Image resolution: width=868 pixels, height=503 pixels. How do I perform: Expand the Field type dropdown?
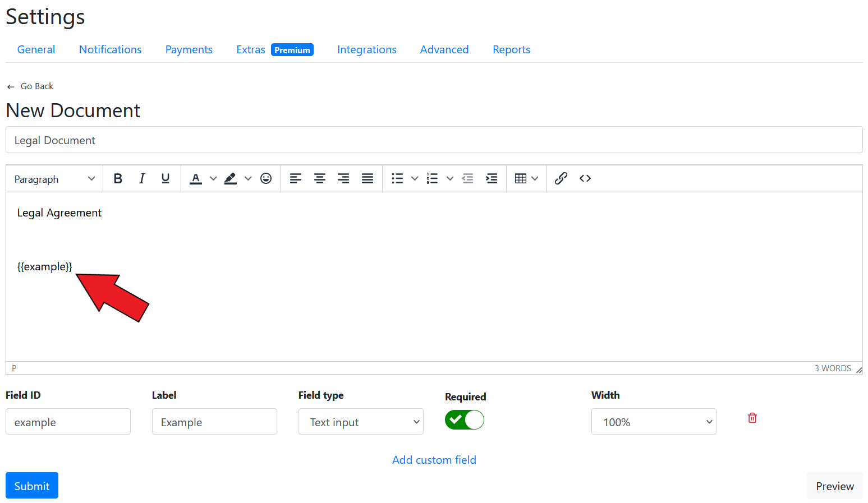tap(361, 422)
